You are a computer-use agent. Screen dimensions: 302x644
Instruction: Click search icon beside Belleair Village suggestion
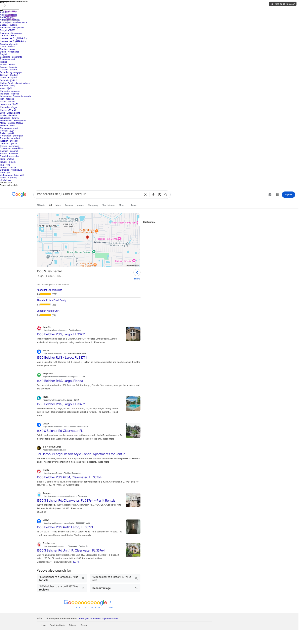[x=136, y=588]
